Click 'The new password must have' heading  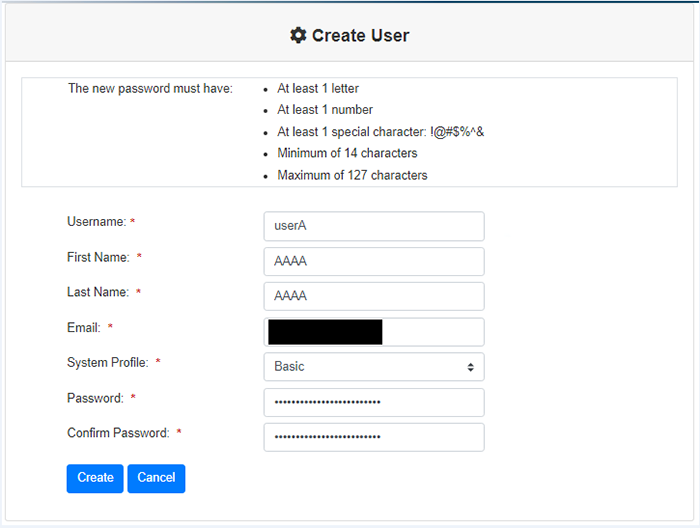[x=150, y=89]
